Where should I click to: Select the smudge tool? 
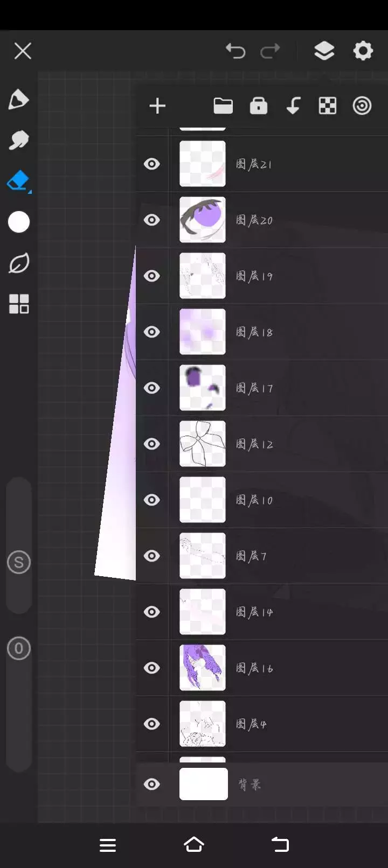point(18,141)
